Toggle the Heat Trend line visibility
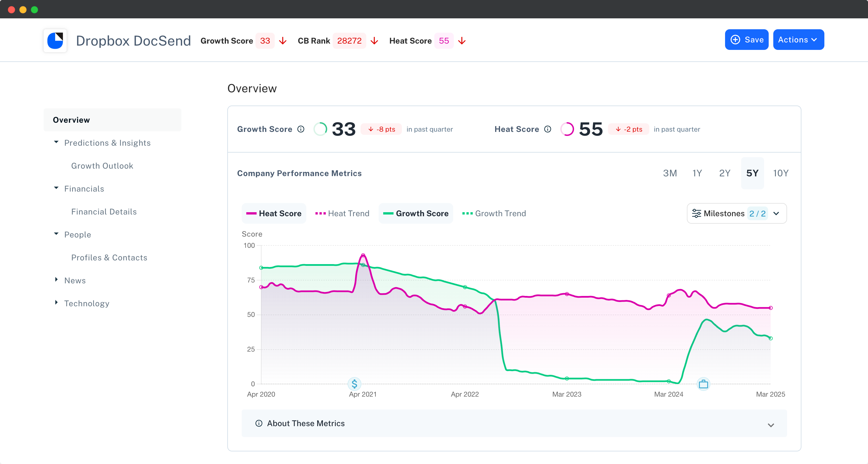This screenshot has width=868, height=464. tap(342, 213)
